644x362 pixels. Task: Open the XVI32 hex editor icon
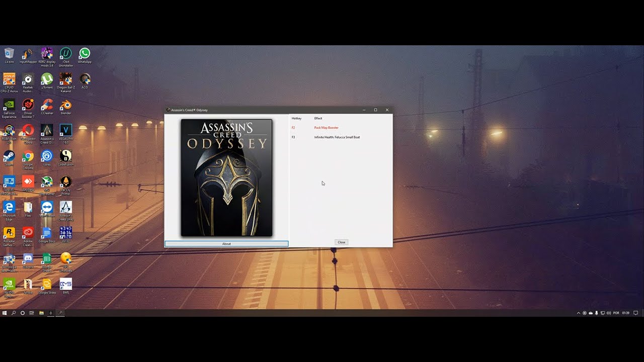click(65, 235)
